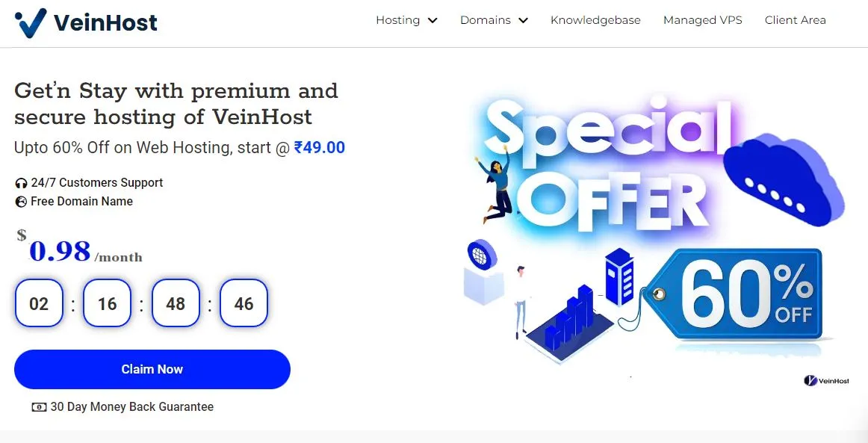Open the Domains menu

[x=486, y=20]
